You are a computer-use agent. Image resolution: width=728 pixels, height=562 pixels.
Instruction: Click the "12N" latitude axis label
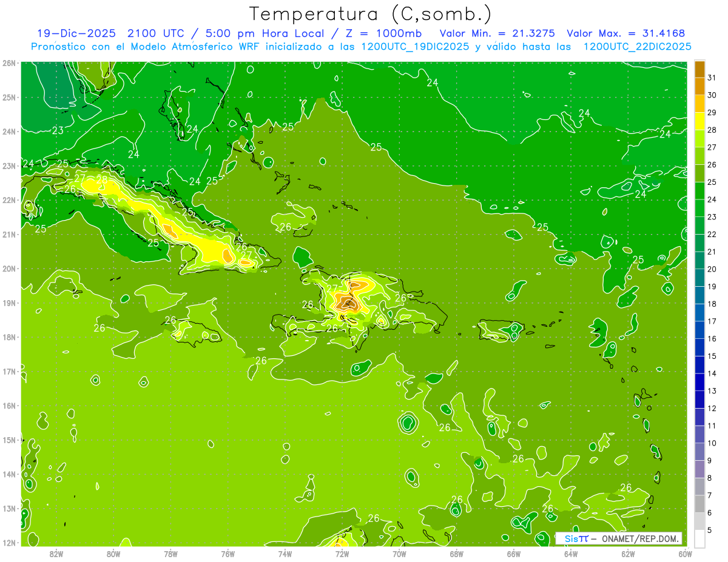click(9, 543)
